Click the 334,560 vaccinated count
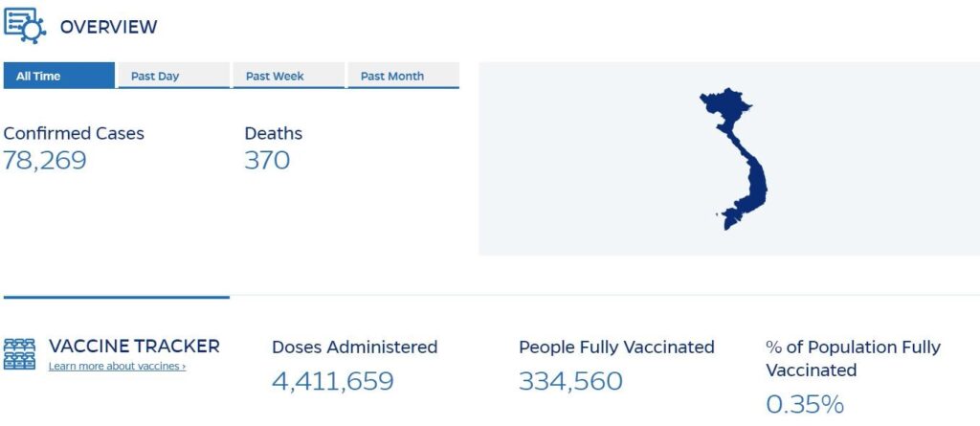 pyautogui.click(x=570, y=381)
